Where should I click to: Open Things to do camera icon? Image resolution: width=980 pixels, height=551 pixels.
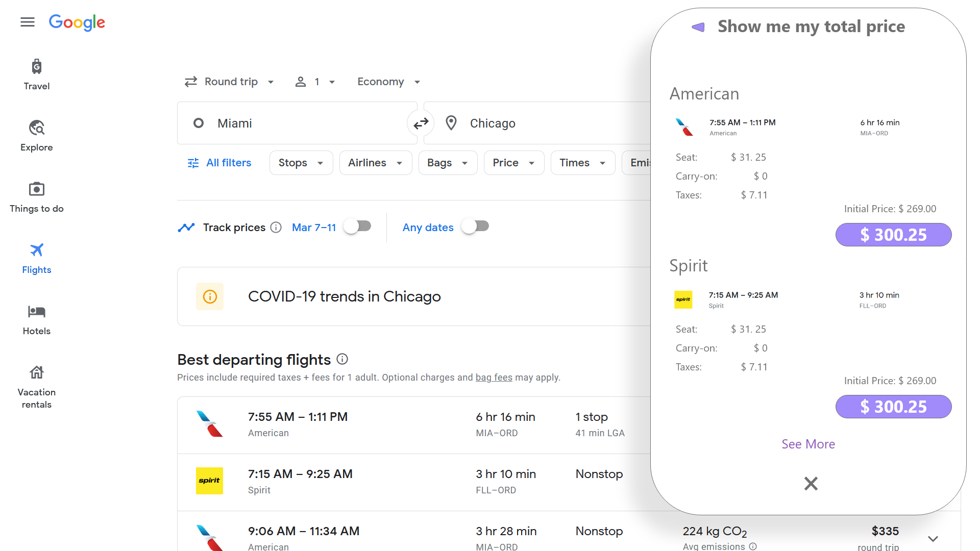tap(37, 189)
